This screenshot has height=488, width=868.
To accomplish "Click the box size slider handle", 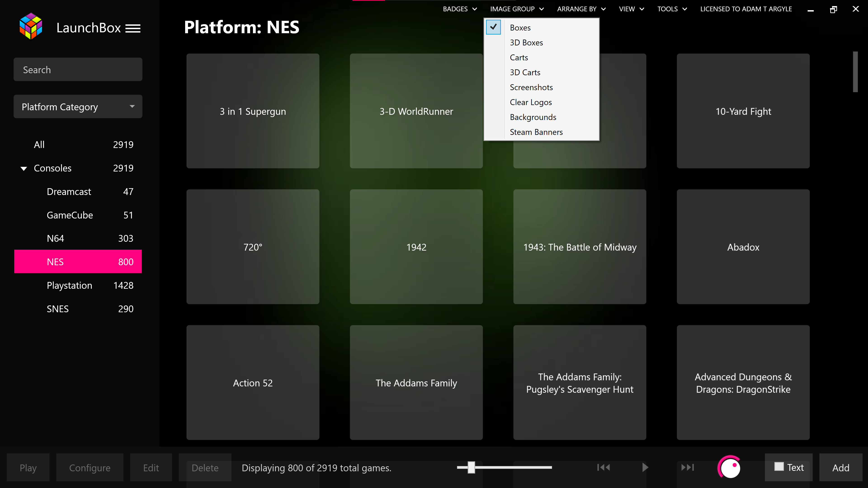I will point(471,467).
